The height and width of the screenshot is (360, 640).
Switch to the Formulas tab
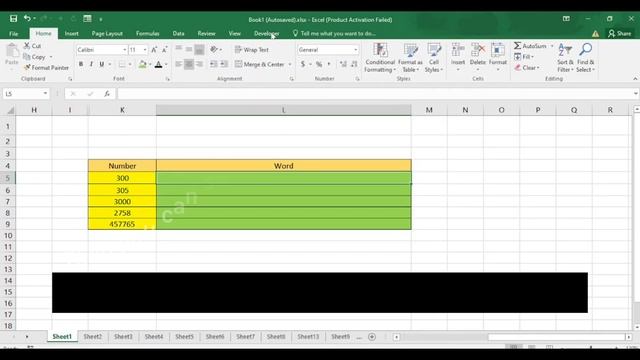(x=147, y=33)
